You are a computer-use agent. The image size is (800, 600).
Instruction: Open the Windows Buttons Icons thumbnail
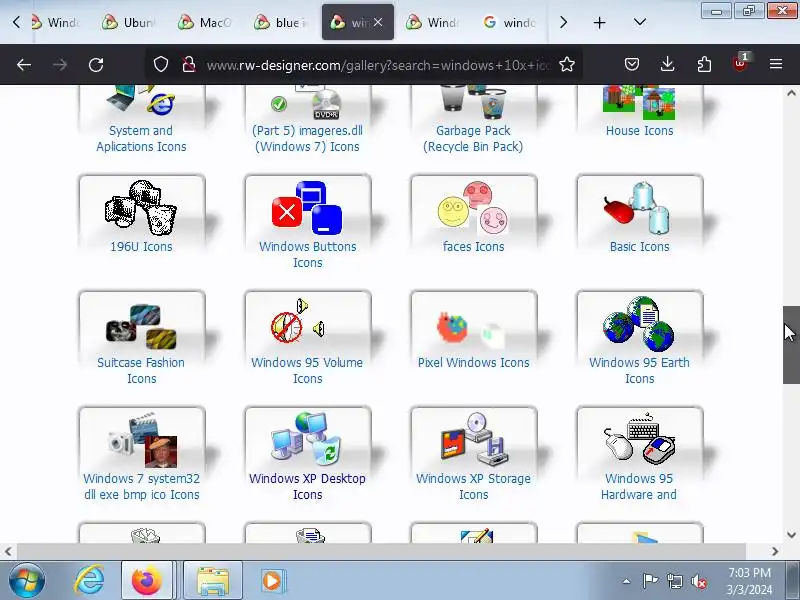click(x=307, y=208)
